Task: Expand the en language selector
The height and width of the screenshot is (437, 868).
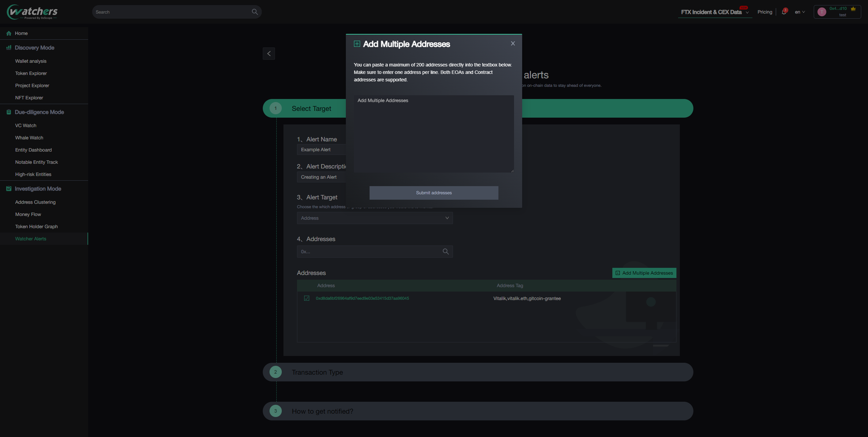Action: [800, 12]
